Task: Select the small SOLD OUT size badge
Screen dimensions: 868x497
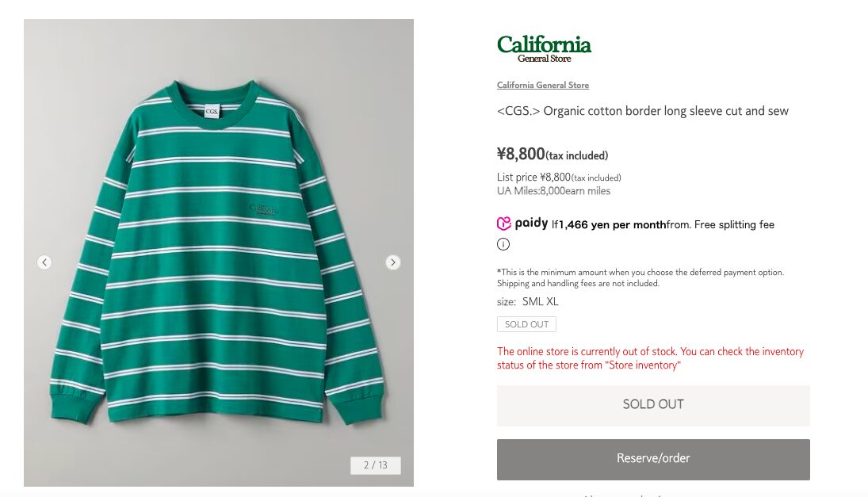Action: point(526,324)
